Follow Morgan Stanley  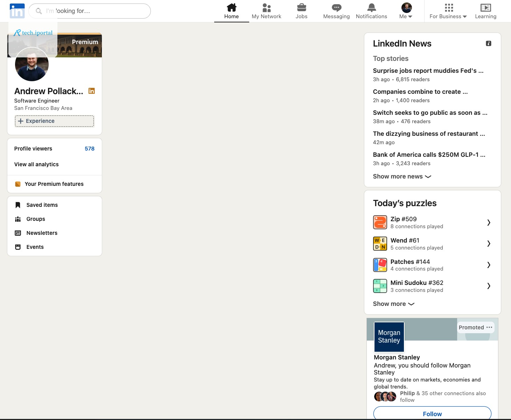tap(433, 413)
